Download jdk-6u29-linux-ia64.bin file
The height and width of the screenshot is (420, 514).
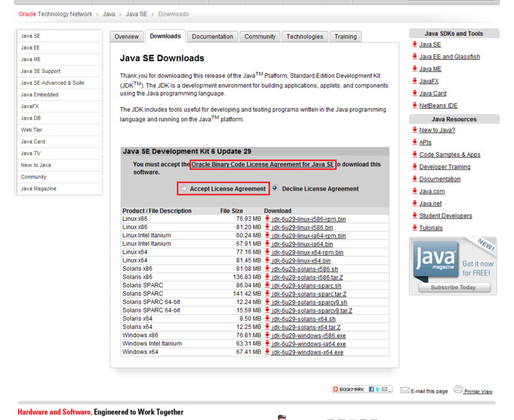tap(302, 244)
